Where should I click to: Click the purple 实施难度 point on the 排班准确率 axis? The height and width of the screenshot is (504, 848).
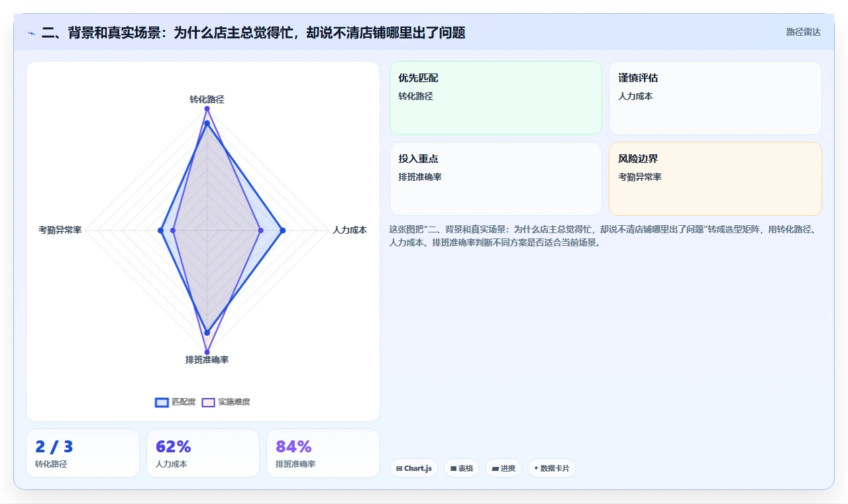point(207,352)
